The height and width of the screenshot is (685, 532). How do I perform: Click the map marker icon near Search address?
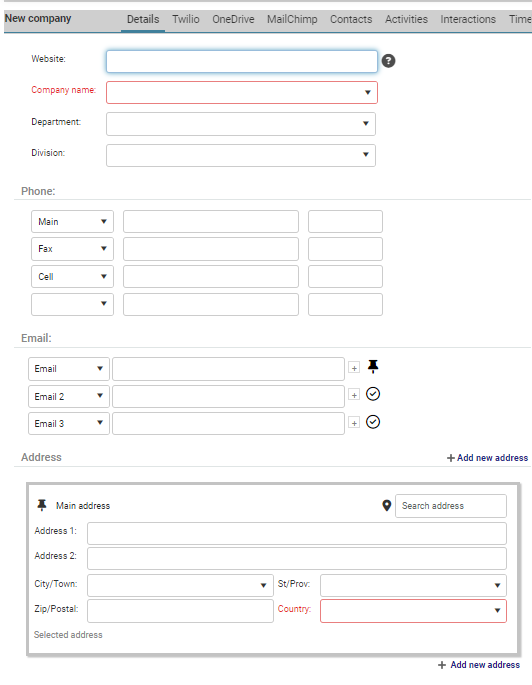(387, 505)
